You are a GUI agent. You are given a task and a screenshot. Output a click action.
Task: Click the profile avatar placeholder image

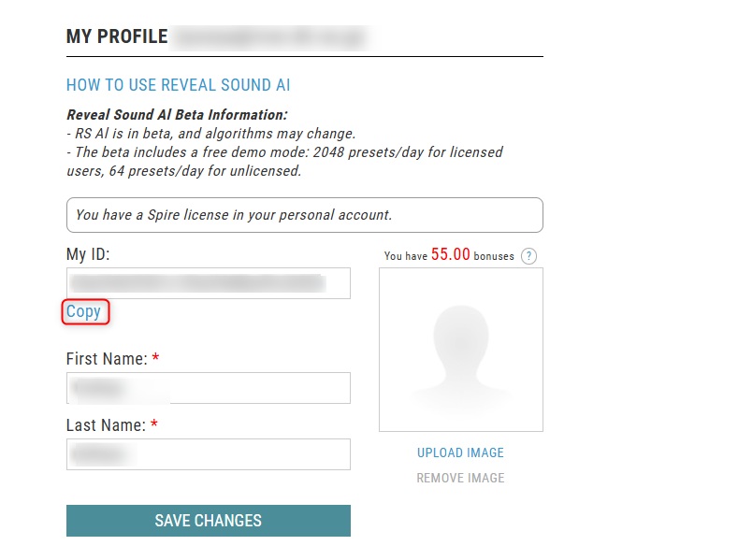(x=460, y=350)
